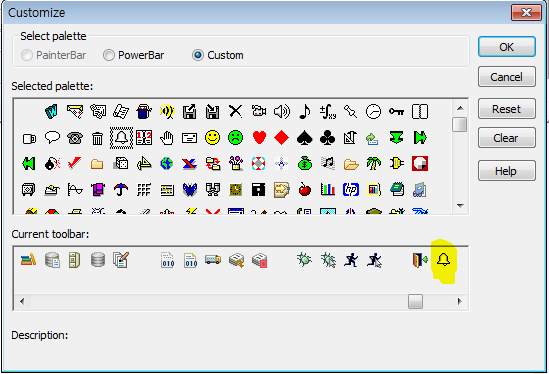This screenshot has height=374, width=549.
Task: Click the Current toolbar horizontal scroll thumb
Action: (415, 301)
